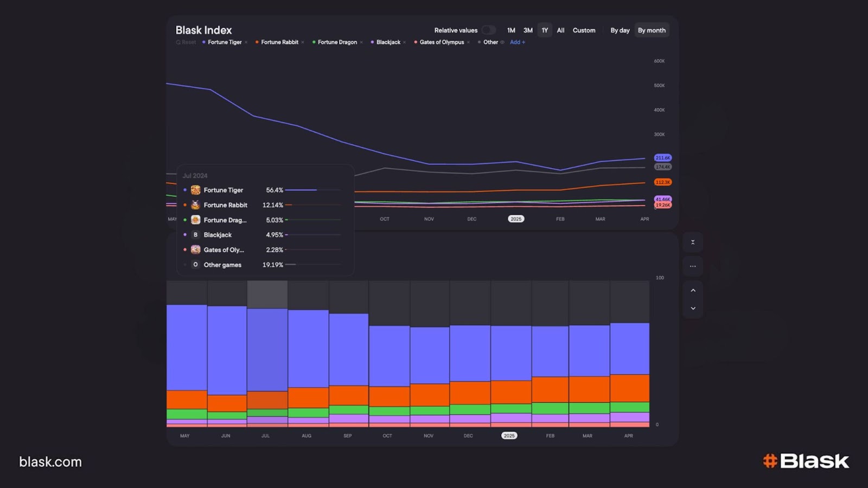This screenshot has height=488, width=868.
Task: Click the up chevron arrow button
Action: (693, 291)
